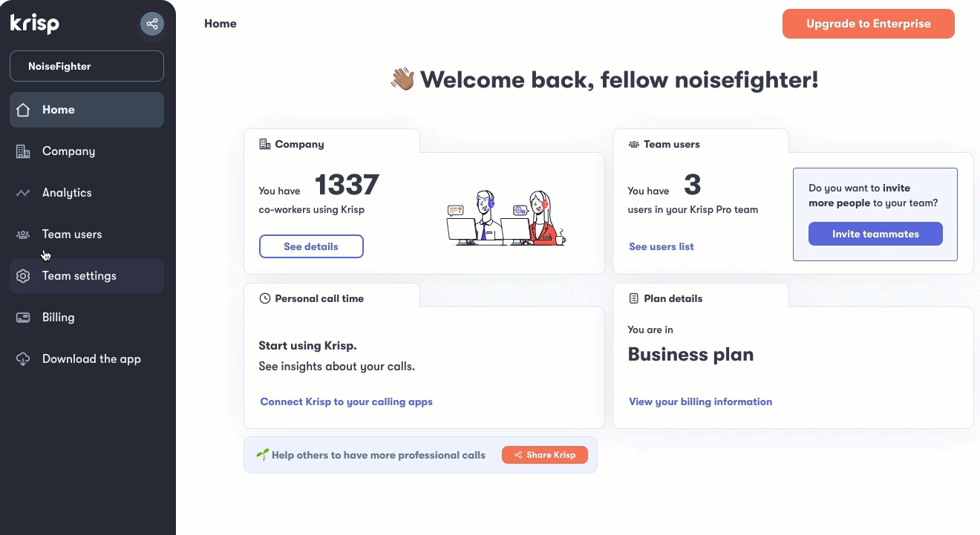Screen dimensions: 980x535
Task: Select the Analytics chart icon
Action: (x=23, y=192)
